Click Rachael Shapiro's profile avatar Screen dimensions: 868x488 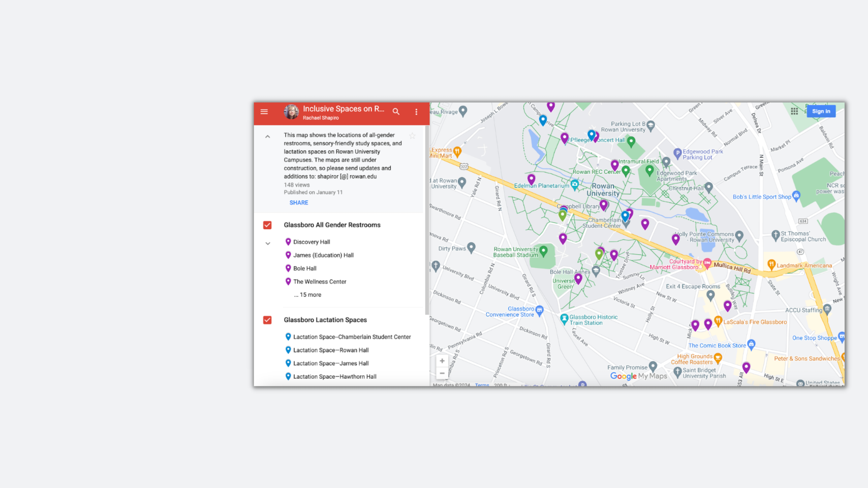tap(292, 112)
